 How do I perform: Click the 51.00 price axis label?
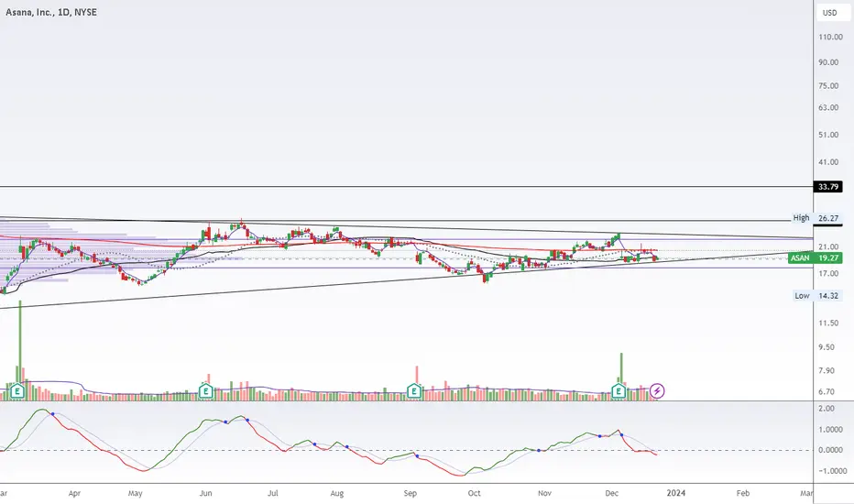coord(828,135)
